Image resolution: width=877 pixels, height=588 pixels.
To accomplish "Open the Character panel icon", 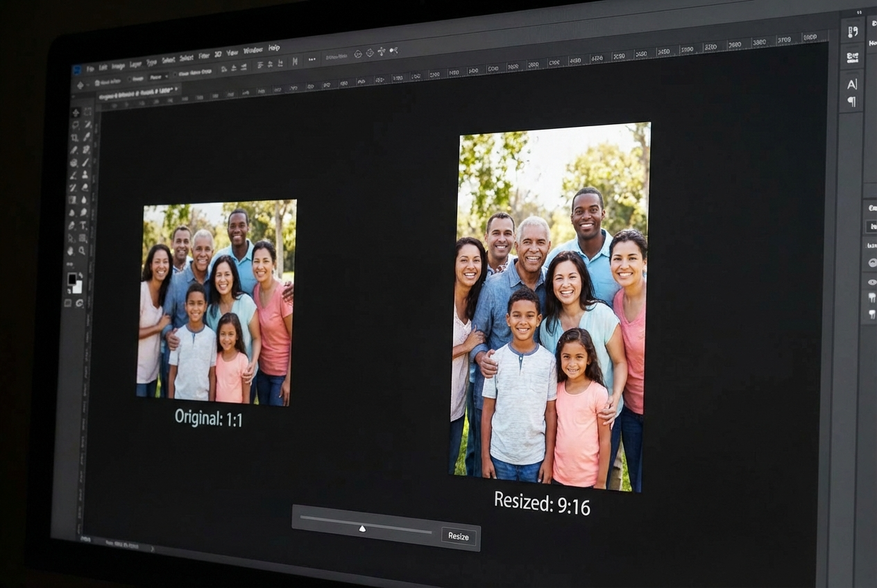I will click(852, 84).
